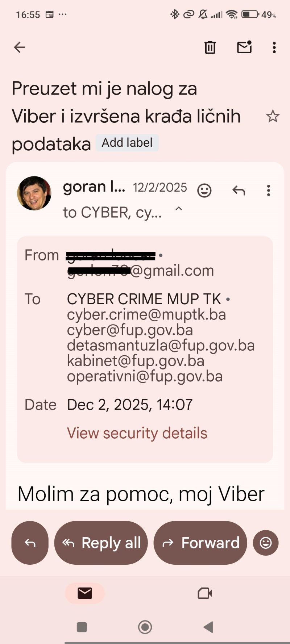Viewport: 290px width, 644px height.
Task: Open View security details
Action: (x=137, y=433)
